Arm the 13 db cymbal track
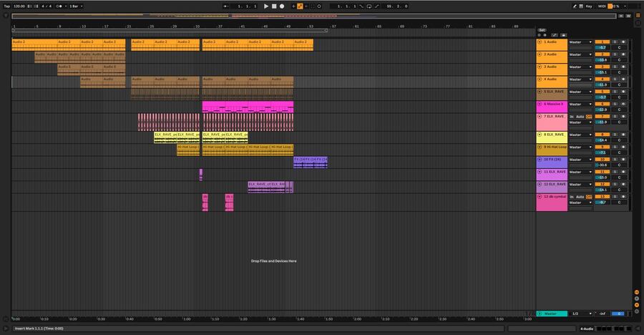Screen dimensions: 644x335 (x=623, y=196)
